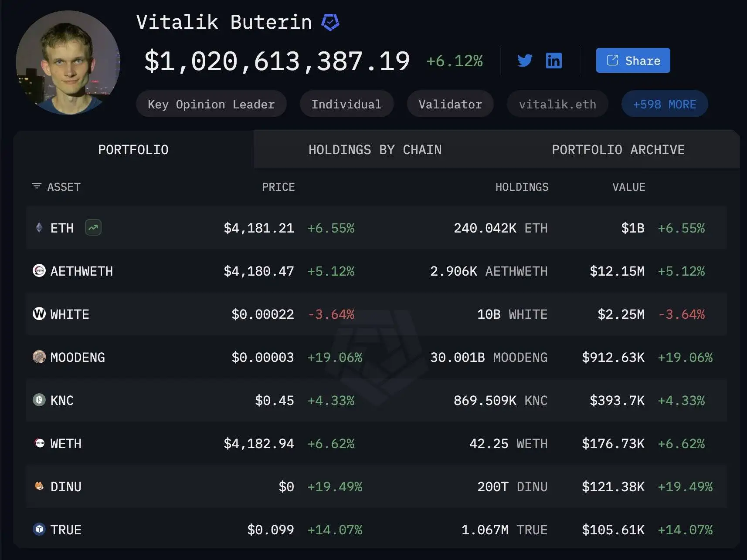Open the Share dialog
This screenshot has width=747, height=560.
tap(633, 61)
